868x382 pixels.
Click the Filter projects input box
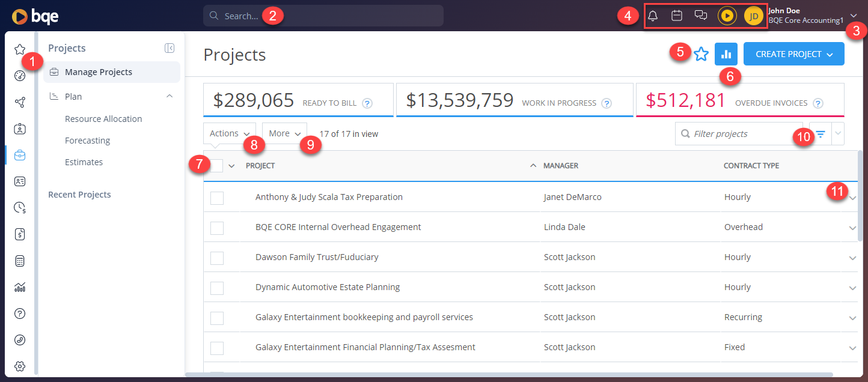click(x=739, y=133)
